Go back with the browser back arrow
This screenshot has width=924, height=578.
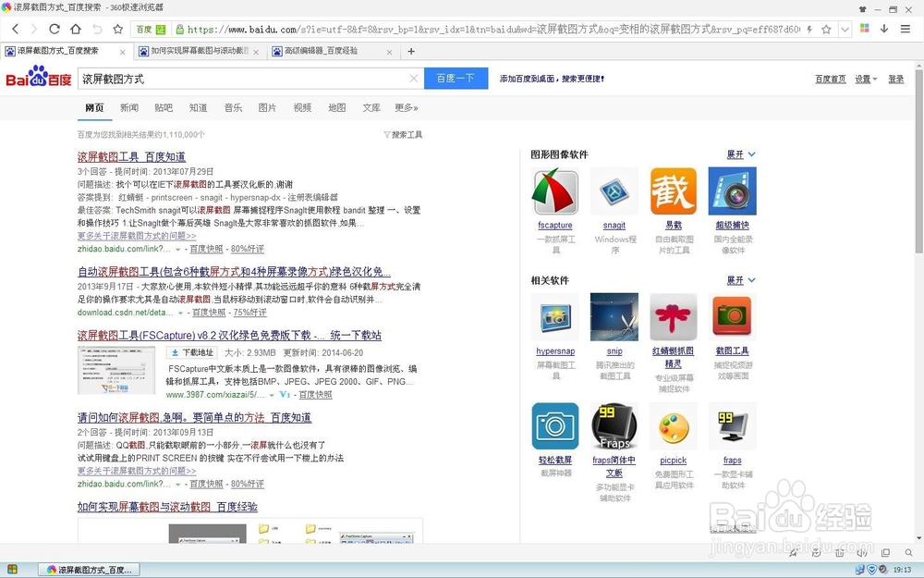16,29
